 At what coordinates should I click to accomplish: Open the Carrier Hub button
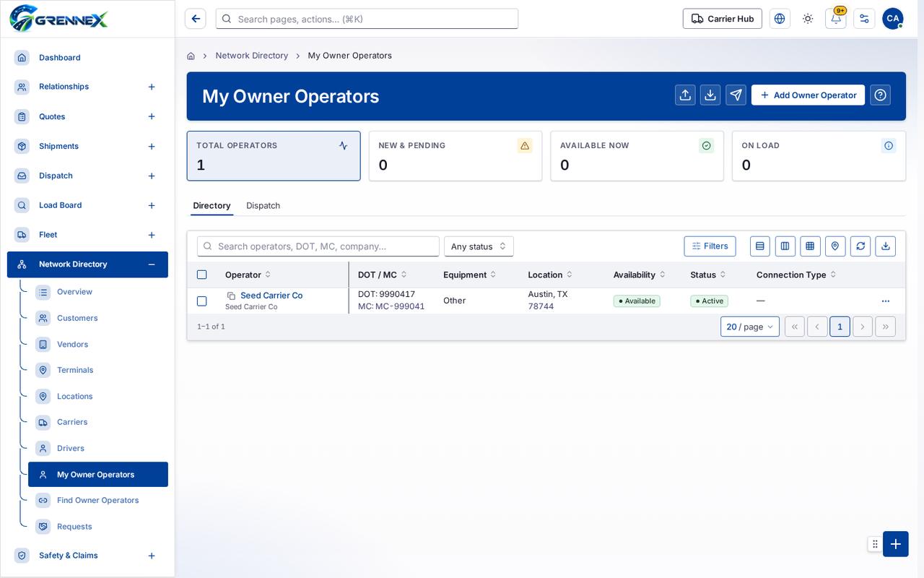723,19
